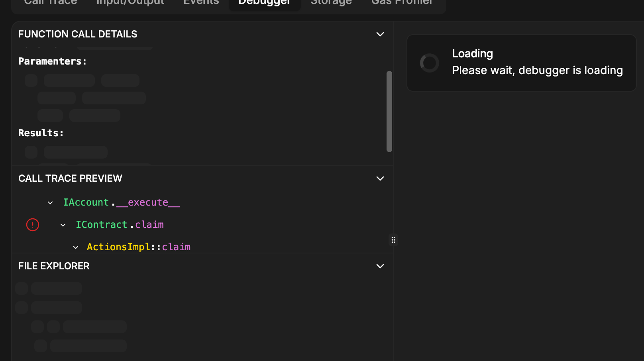The height and width of the screenshot is (361, 644).
Task: Click the debugger loading message text
Action: [x=537, y=71]
